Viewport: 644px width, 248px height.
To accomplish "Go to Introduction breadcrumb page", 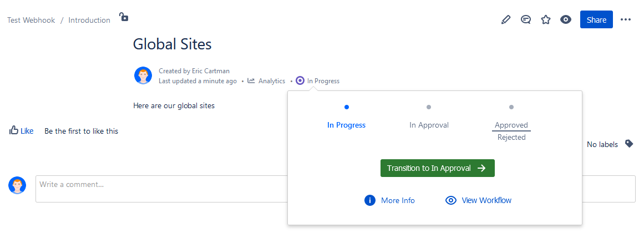I will point(89,21).
